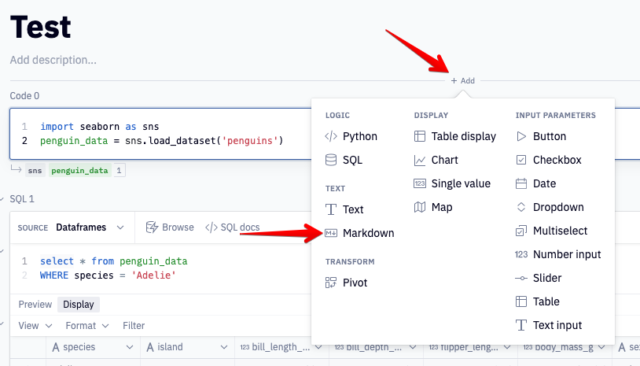Expand the View menu dropdown
This screenshot has width=640, height=366.
[35, 326]
